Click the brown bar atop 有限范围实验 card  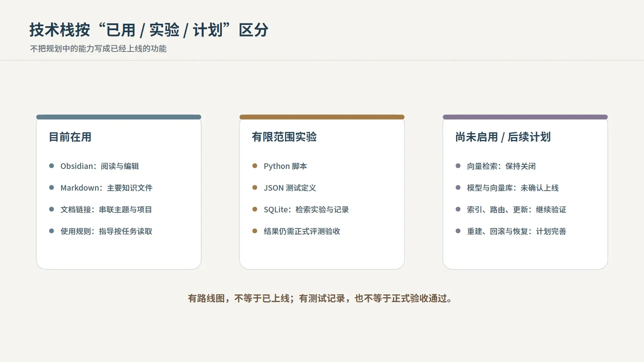click(x=322, y=117)
